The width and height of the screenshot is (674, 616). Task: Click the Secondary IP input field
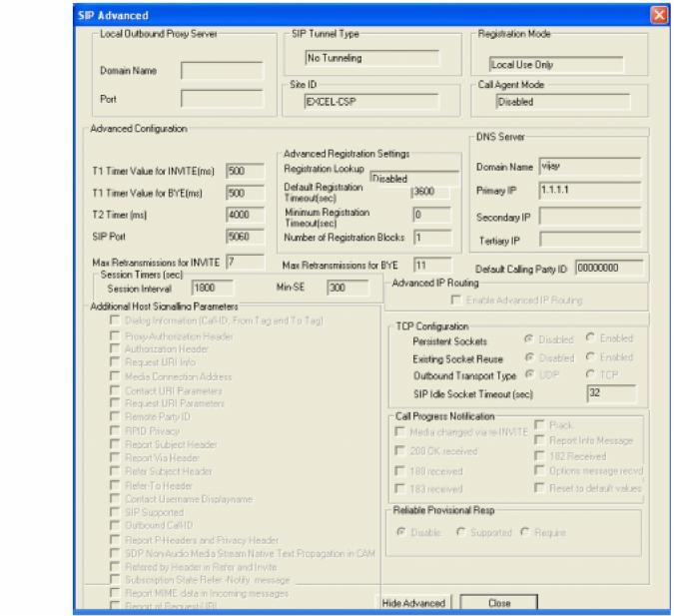(586, 216)
